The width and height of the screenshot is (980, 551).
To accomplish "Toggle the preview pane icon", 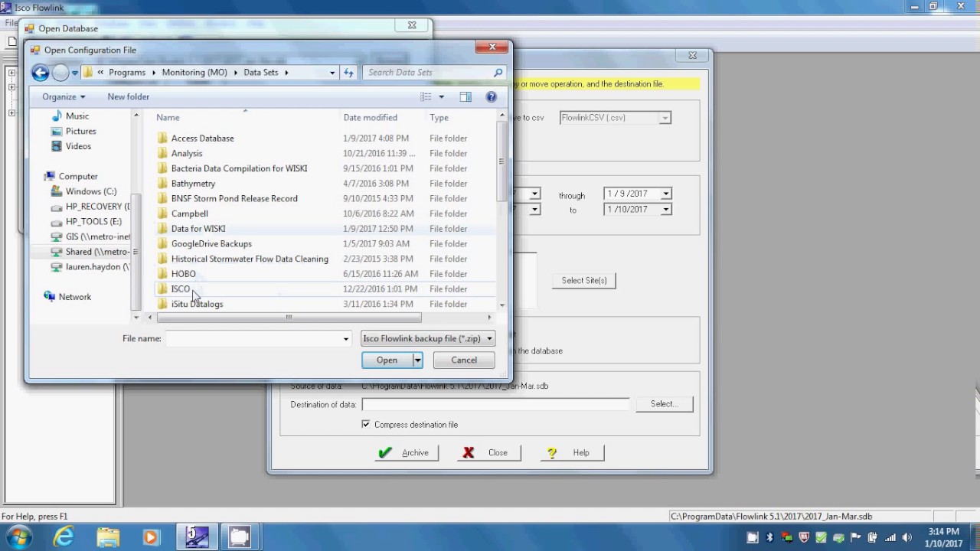I will coord(465,97).
